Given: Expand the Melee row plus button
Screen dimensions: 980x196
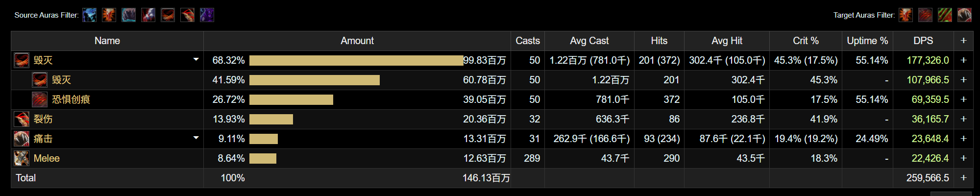Looking at the screenshot, I should pyautogui.click(x=963, y=158).
